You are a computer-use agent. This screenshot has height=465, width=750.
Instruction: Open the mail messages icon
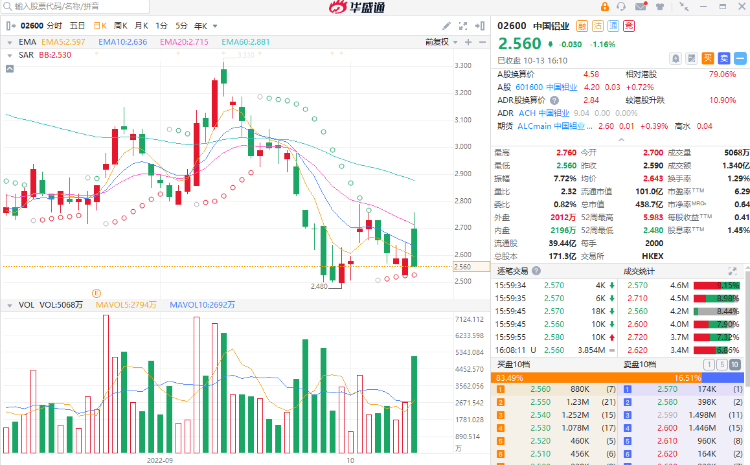point(641,6)
